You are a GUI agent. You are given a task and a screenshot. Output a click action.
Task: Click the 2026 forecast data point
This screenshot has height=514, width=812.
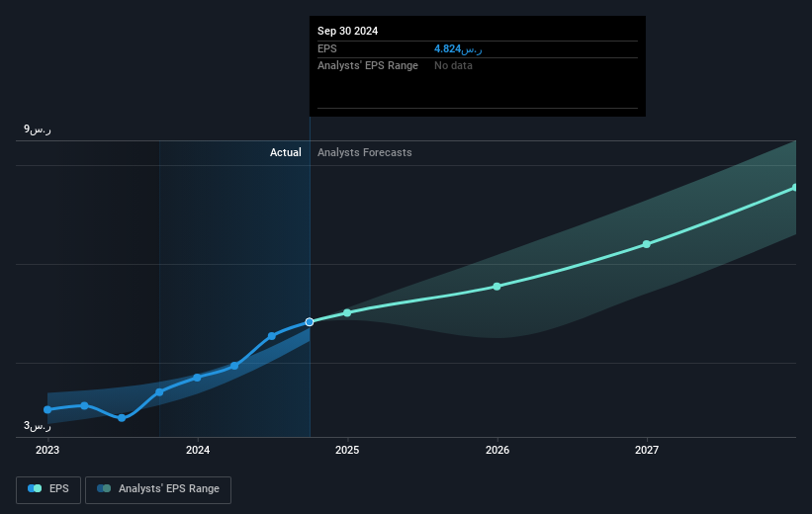[496, 287]
